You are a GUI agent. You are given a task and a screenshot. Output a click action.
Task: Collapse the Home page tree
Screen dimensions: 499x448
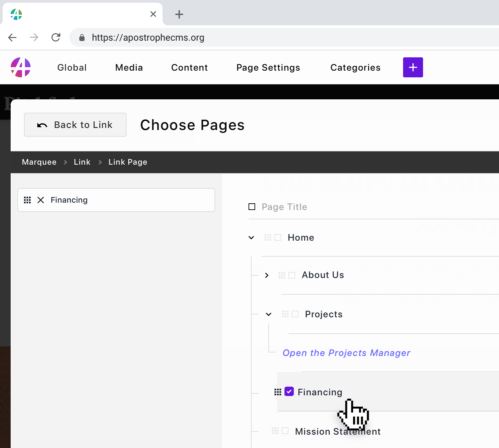251,237
